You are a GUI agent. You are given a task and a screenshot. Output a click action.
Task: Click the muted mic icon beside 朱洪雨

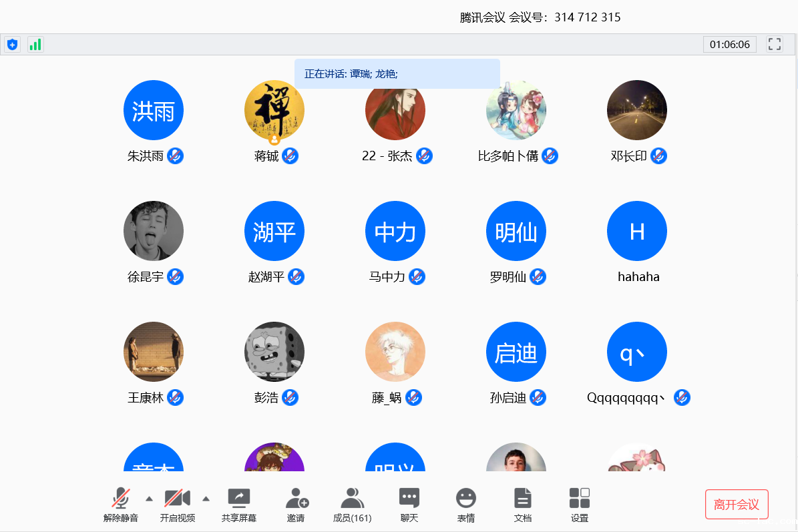tap(175, 156)
